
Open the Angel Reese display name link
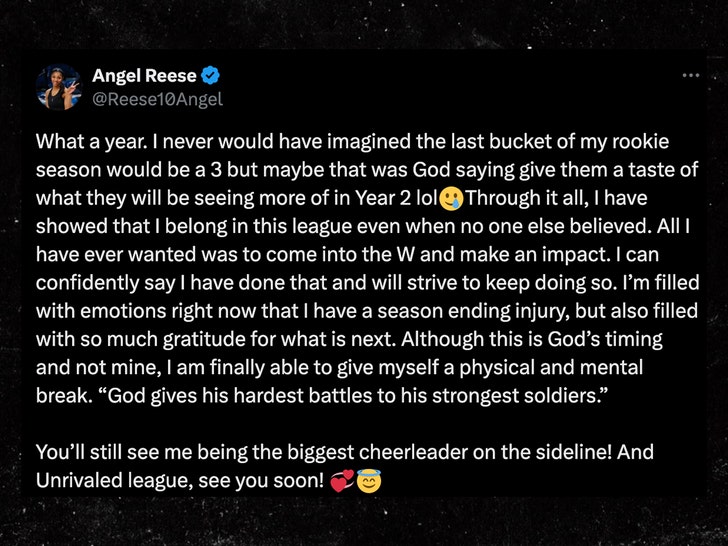(142, 75)
